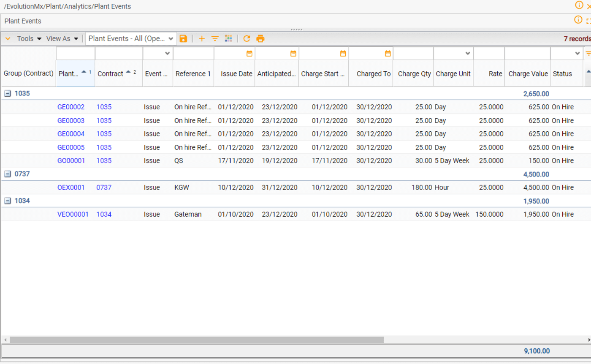Sort by the Rate column header
Screen dimensions: 591x364
[x=489, y=73]
